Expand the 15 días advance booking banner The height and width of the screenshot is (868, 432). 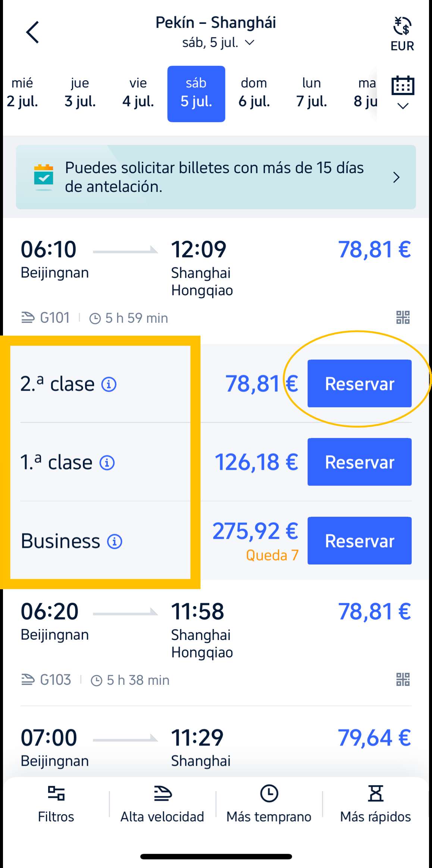[x=216, y=177]
